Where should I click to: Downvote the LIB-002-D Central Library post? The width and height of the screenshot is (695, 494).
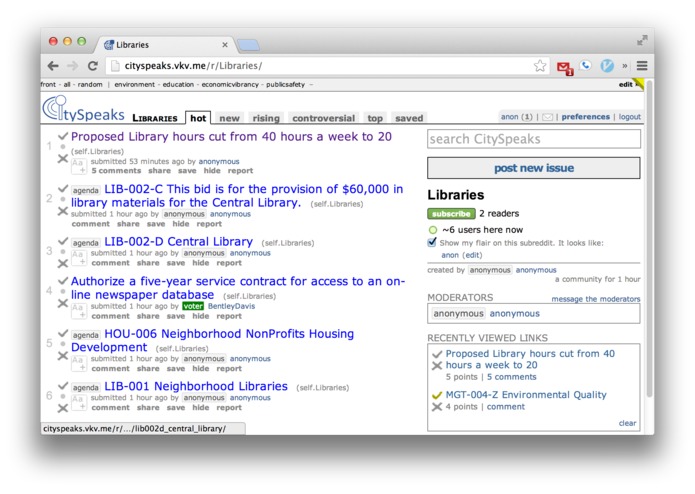[63, 264]
